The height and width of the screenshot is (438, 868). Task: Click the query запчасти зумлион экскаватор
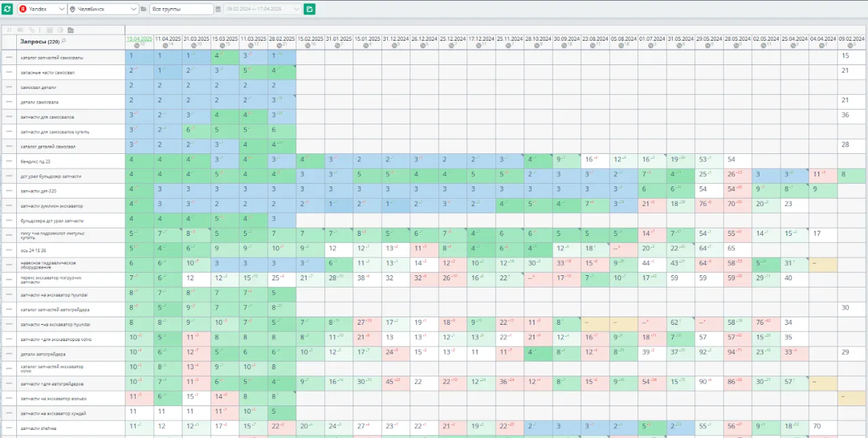click(52, 205)
